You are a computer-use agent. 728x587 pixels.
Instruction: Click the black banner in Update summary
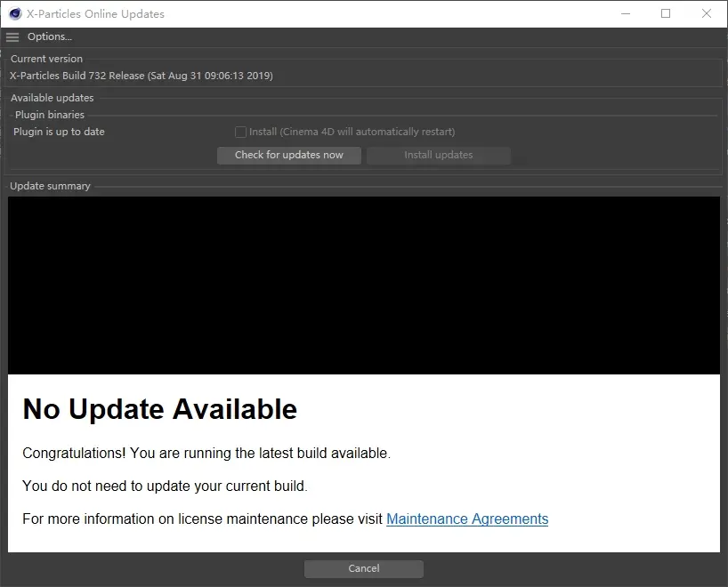click(x=363, y=285)
